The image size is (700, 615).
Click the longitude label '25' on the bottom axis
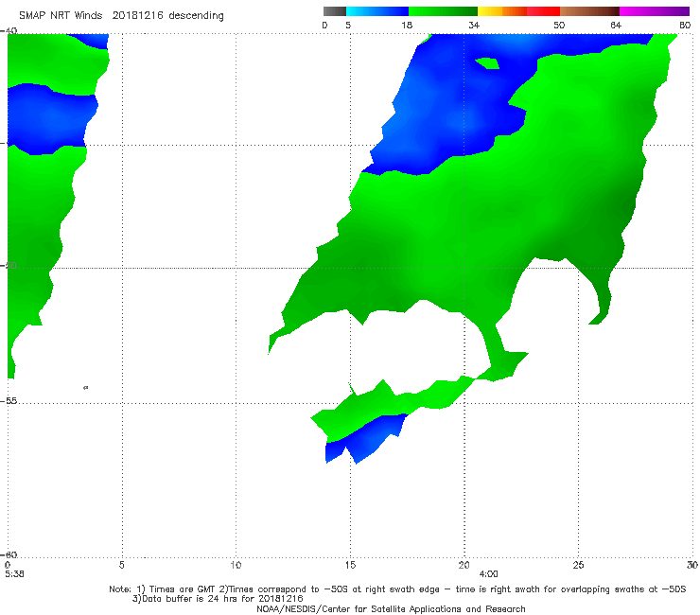[578, 565]
